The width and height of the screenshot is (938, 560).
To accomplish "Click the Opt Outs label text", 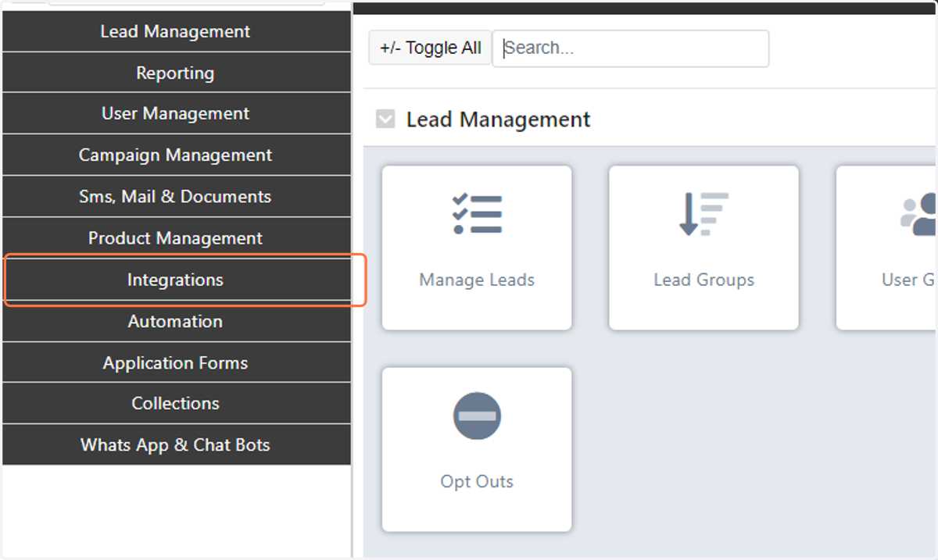I will pos(477,481).
